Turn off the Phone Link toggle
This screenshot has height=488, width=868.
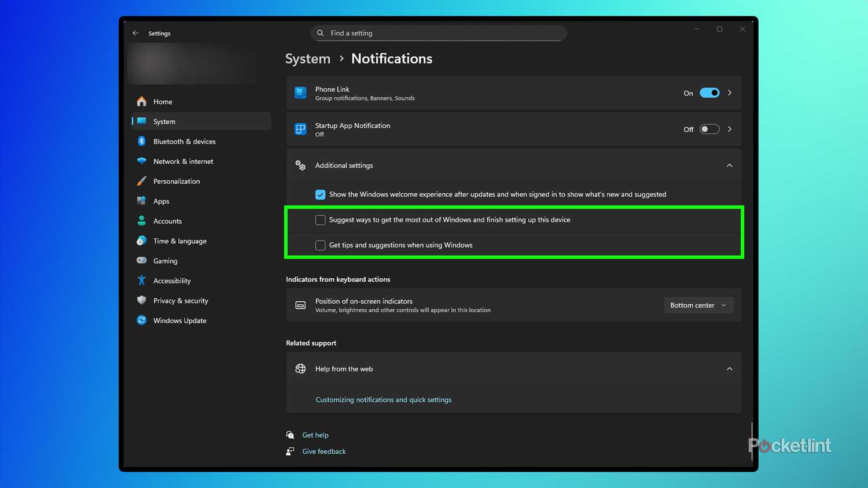pyautogui.click(x=709, y=93)
